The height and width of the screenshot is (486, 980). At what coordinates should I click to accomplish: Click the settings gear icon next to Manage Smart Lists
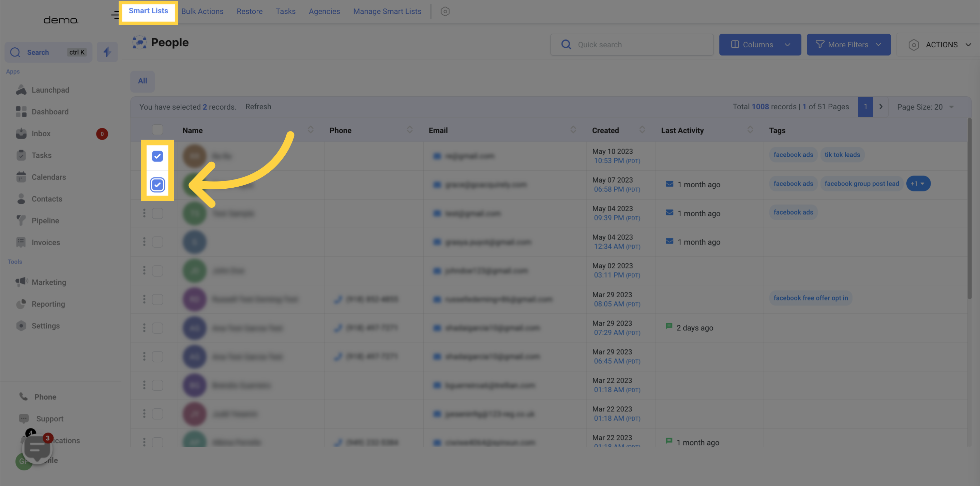click(x=445, y=11)
